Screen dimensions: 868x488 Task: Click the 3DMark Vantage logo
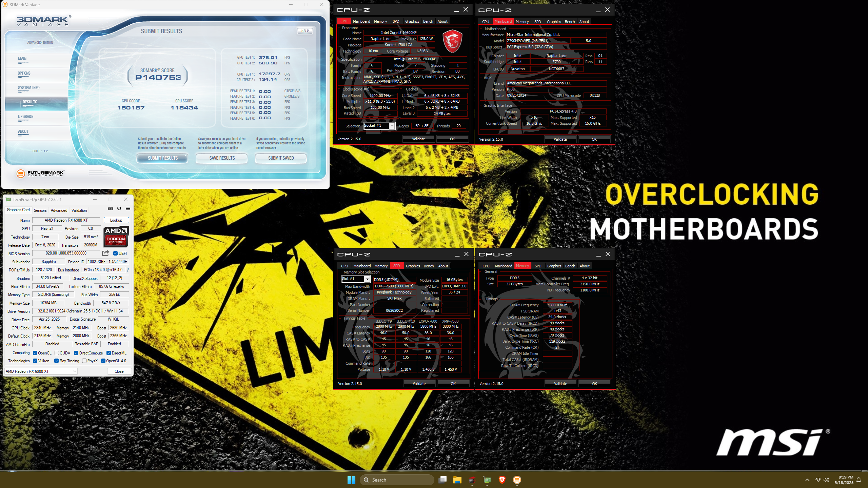(44, 21)
